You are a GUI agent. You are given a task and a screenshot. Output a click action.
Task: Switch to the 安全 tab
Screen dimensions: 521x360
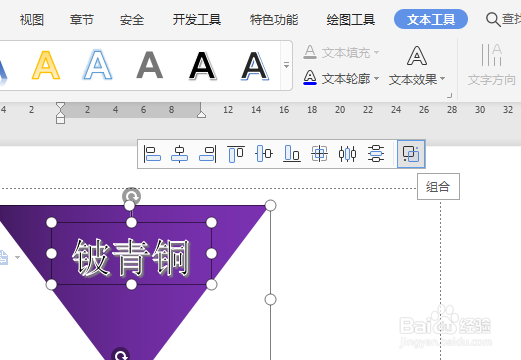point(132,20)
